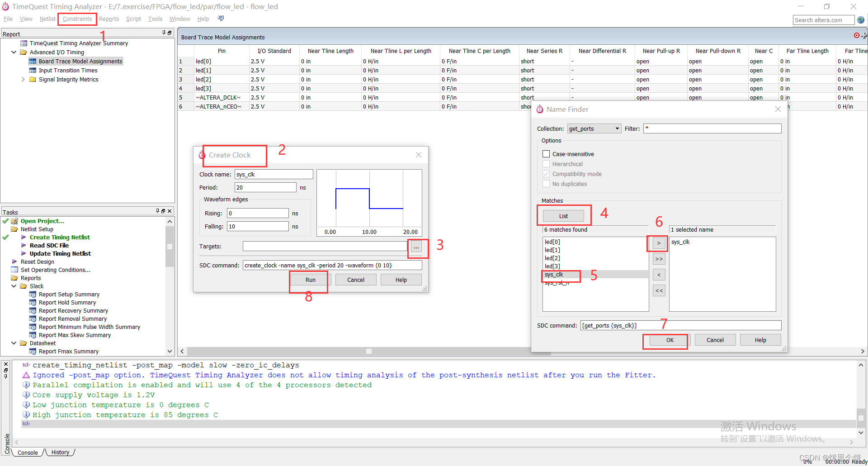The height and width of the screenshot is (466, 868).
Task: Confirm Name Finder with OK
Action: pyautogui.click(x=670, y=340)
